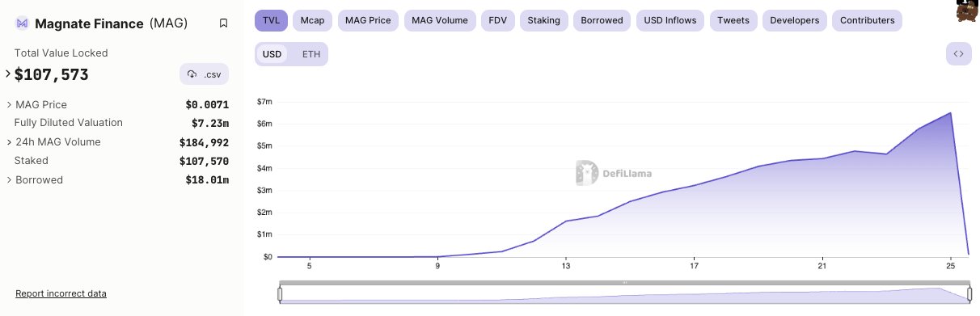This screenshot has height=316, width=980.
Task: Toggle the TVL chart metric
Action: click(x=270, y=20)
